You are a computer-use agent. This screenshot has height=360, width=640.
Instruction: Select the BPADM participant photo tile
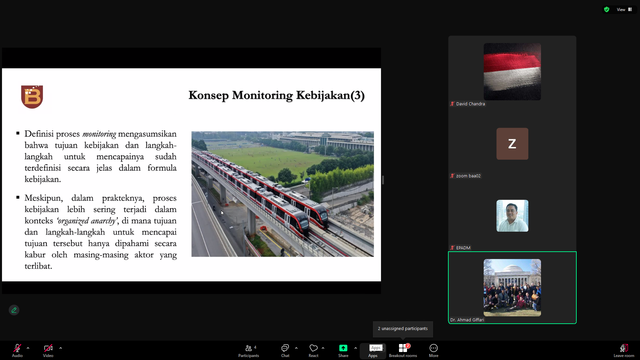tap(512, 216)
